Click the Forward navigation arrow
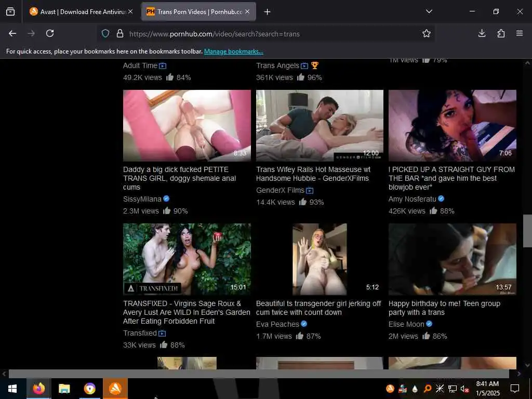This screenshot has height=399, width=532. tap(31, 33)
